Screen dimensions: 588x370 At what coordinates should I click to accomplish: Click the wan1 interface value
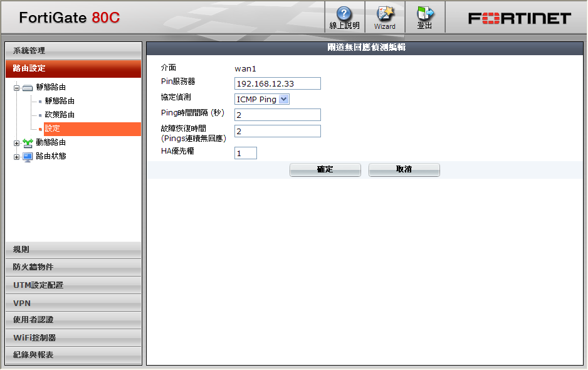tap(245, 69)
